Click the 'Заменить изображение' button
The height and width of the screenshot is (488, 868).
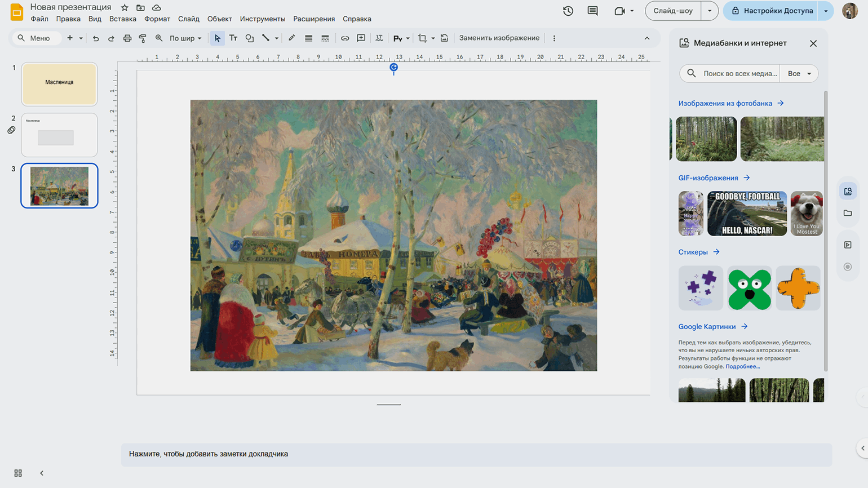[x=499, y=38]
